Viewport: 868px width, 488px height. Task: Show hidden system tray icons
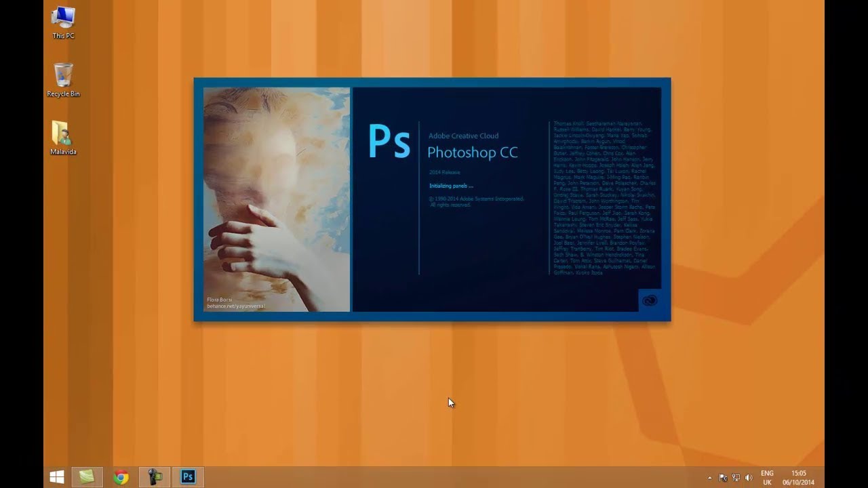[710, 478]
